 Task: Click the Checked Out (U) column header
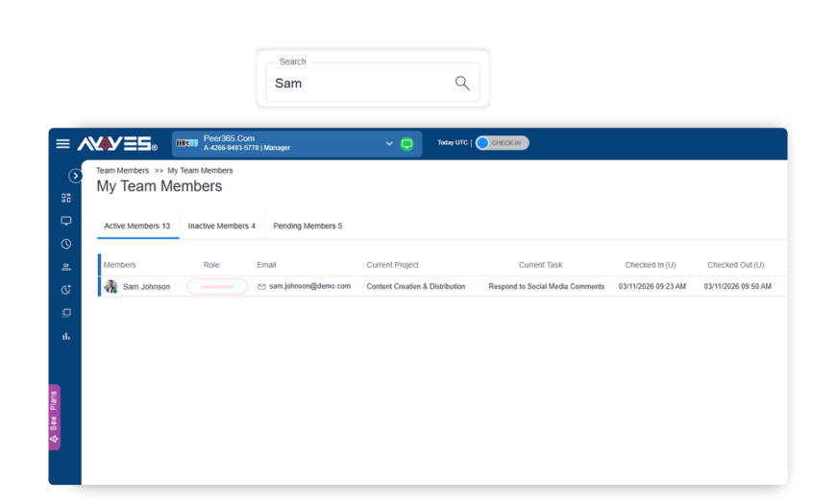736,265
